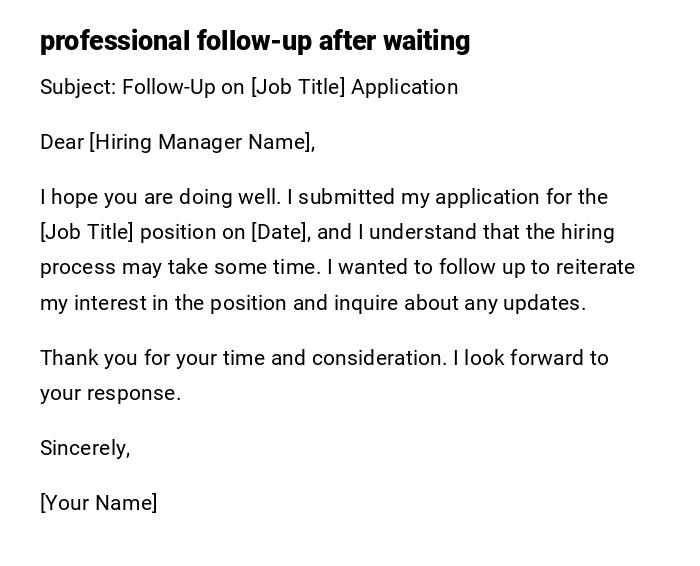700x566 pixels.
Task: Click the word "Subject:" at line start
Action: pyautogui.click(x=78, y=88)
